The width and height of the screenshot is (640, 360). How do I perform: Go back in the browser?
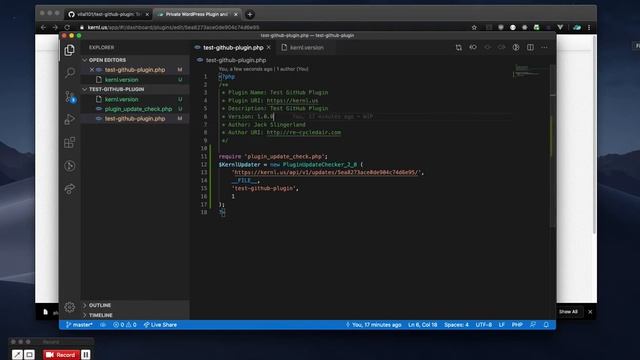pyautogui.click(x=43, y=27)
